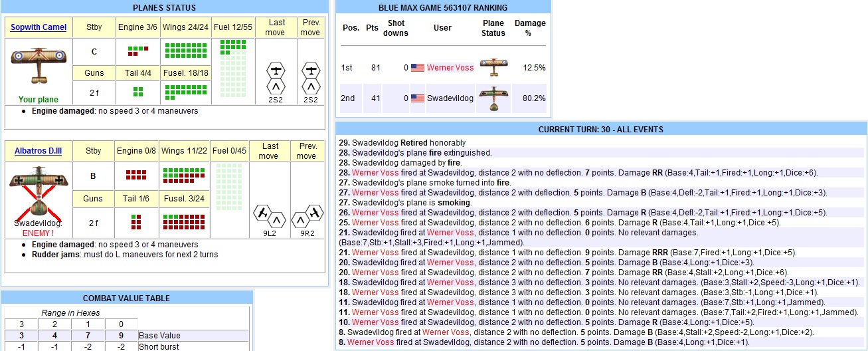Click Sopwith Camel standby value 'C'
The height and width of the screenshot is (351, 868).
point(94,51)
